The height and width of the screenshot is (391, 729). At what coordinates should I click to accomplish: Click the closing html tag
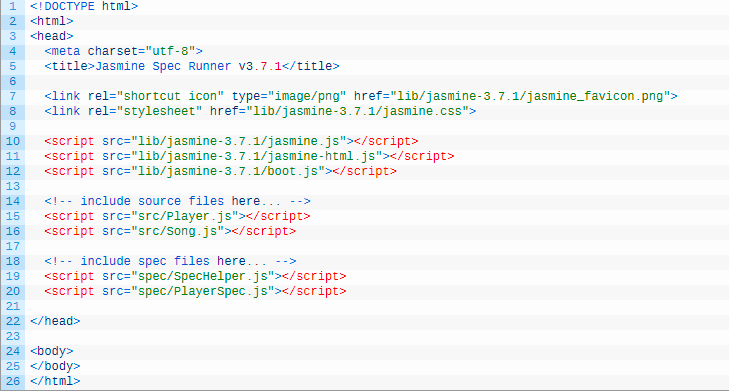[x=55, y=381]
